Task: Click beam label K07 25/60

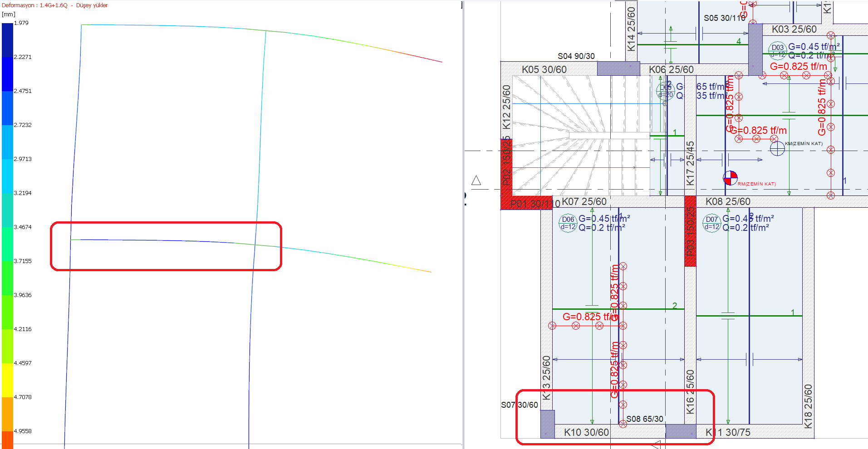Action: (x=584, y=201)
